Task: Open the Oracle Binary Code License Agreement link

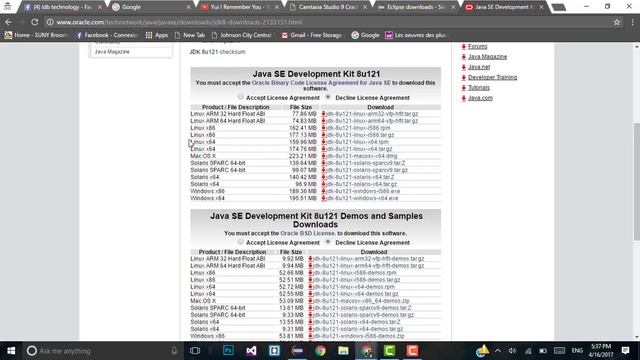Action: (321, 83)
